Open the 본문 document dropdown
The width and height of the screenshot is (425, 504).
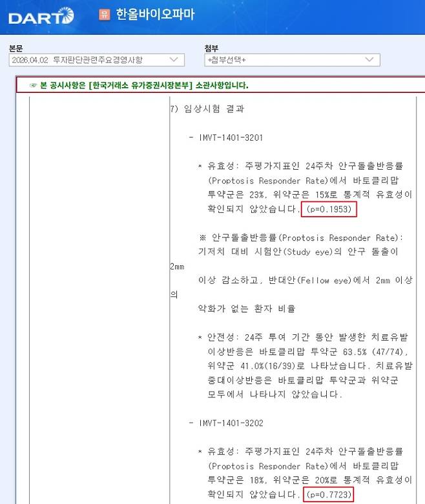(96, 60)
